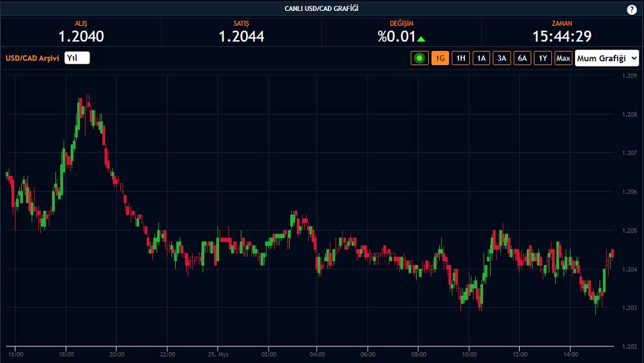Image resolution: width=644 pixels, height=363 pixels.
Task: Click the CANLI USD/CAD GRAFİĞİ title
Action: point(321,8)
